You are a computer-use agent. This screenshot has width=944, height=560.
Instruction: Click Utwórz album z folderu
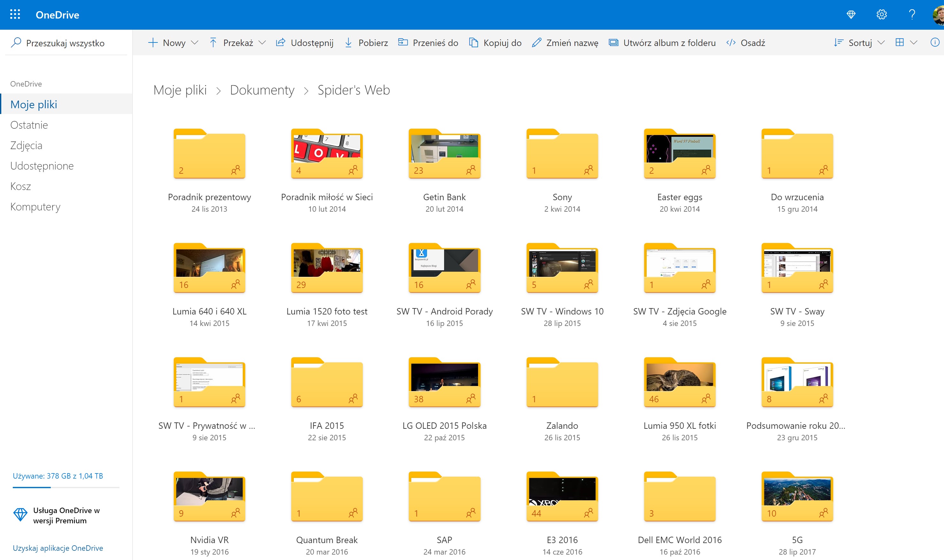[x=662, y=43]
